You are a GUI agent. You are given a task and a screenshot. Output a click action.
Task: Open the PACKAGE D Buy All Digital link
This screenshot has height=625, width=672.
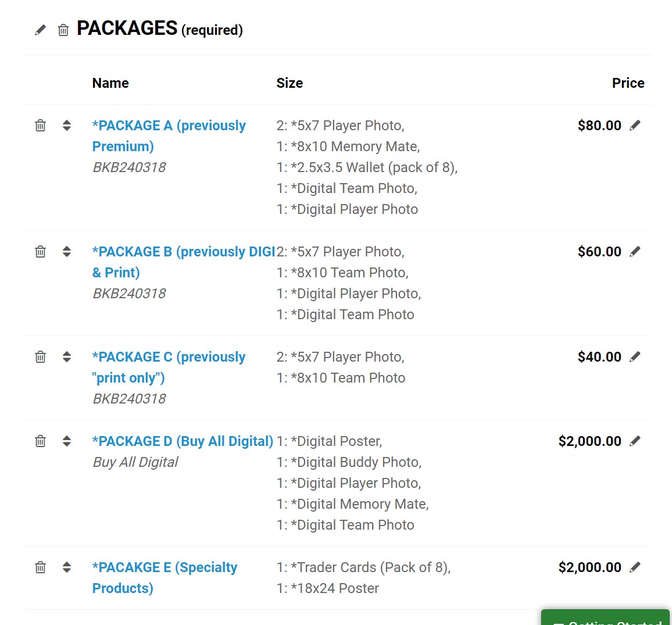(x=183, y=441)
